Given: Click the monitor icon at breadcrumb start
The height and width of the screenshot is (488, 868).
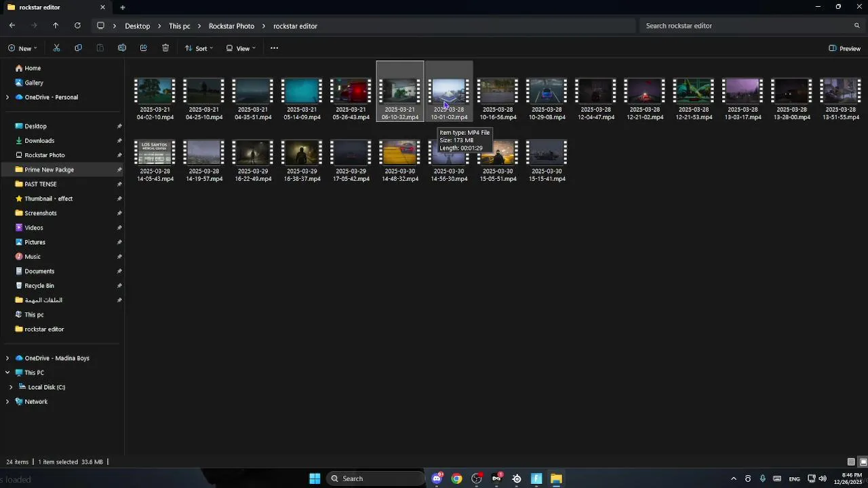Looking at the screenshot, I should tap(100, 26).
